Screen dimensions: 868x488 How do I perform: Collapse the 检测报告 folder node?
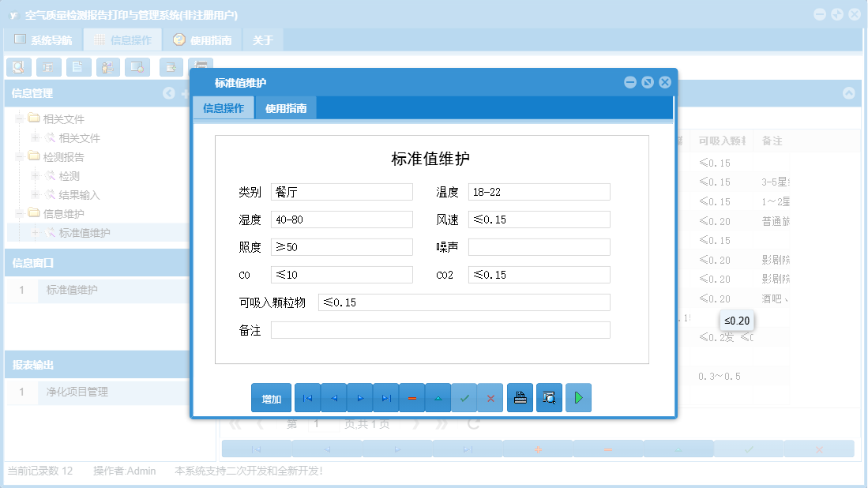(17, 156)
